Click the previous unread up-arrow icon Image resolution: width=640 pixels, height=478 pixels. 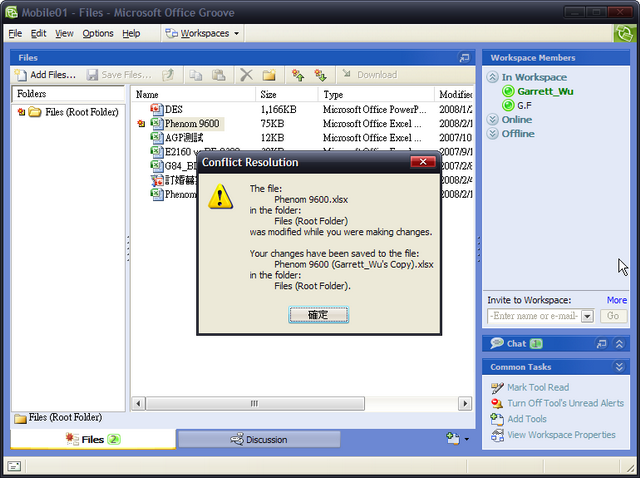[x=298, y=75]
